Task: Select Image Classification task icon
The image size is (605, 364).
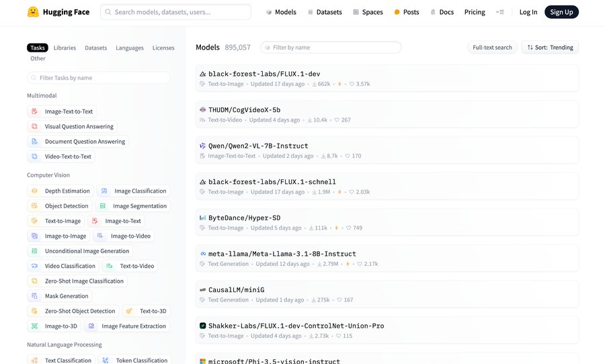Action: (x=104, y=191)
